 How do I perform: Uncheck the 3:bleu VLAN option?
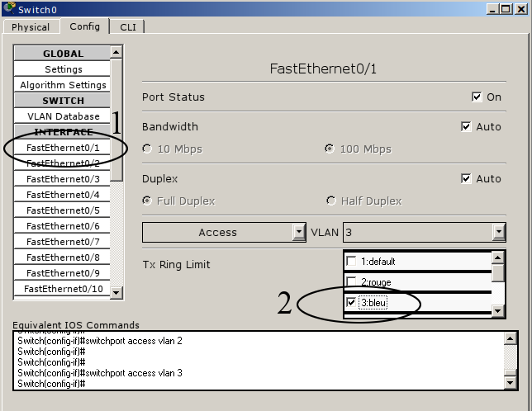(x=352, y=303)
